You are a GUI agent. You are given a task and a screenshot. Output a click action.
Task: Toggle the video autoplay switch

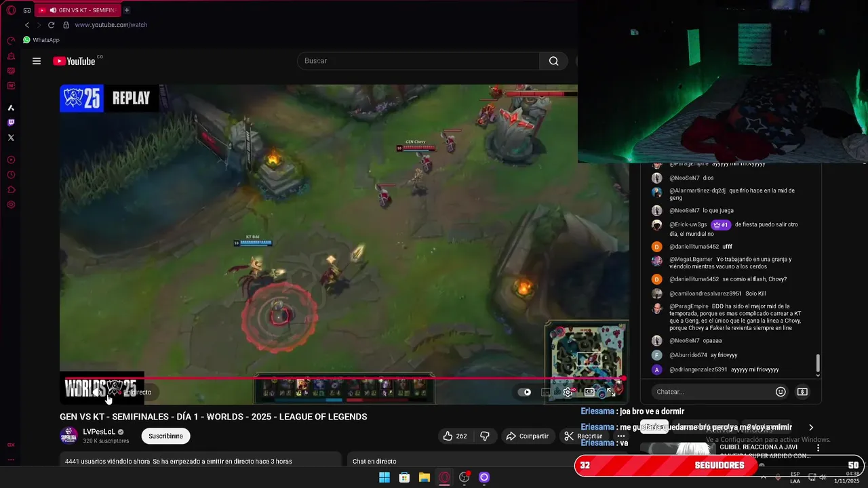(x=525, y=392)
